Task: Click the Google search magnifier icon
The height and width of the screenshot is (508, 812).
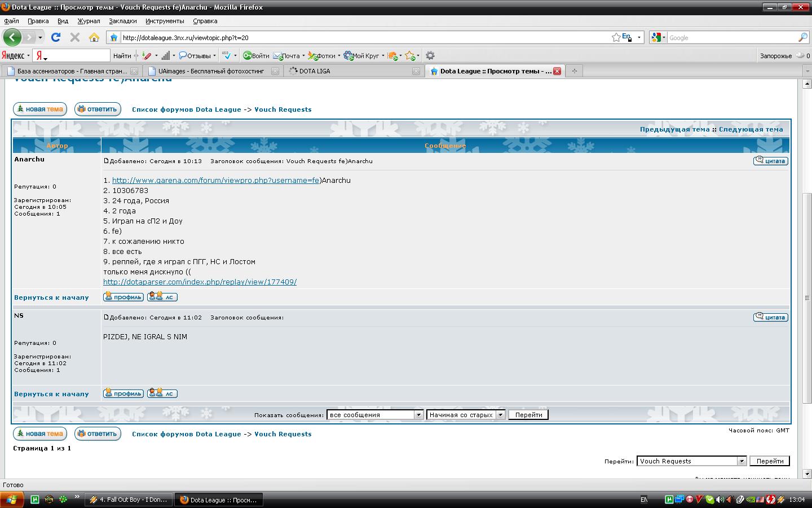Action: (802, 37)
